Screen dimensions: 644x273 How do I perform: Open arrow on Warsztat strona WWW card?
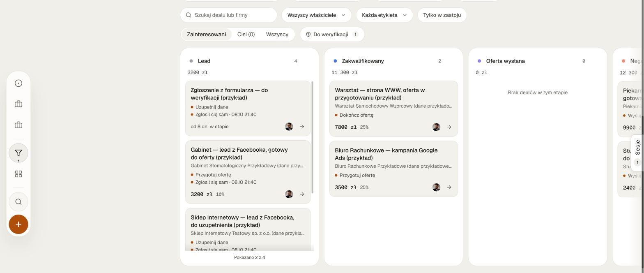(x=449, y=127)
